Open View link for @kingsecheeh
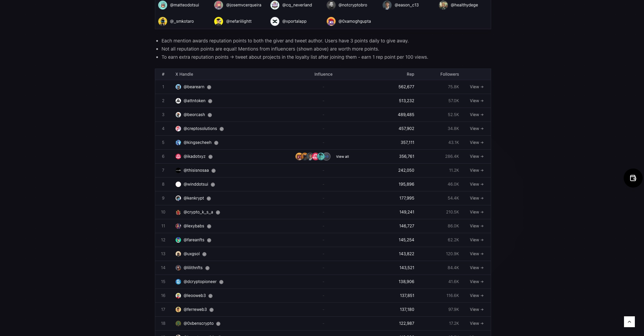 pyautogui.click(x=477, y=143)
